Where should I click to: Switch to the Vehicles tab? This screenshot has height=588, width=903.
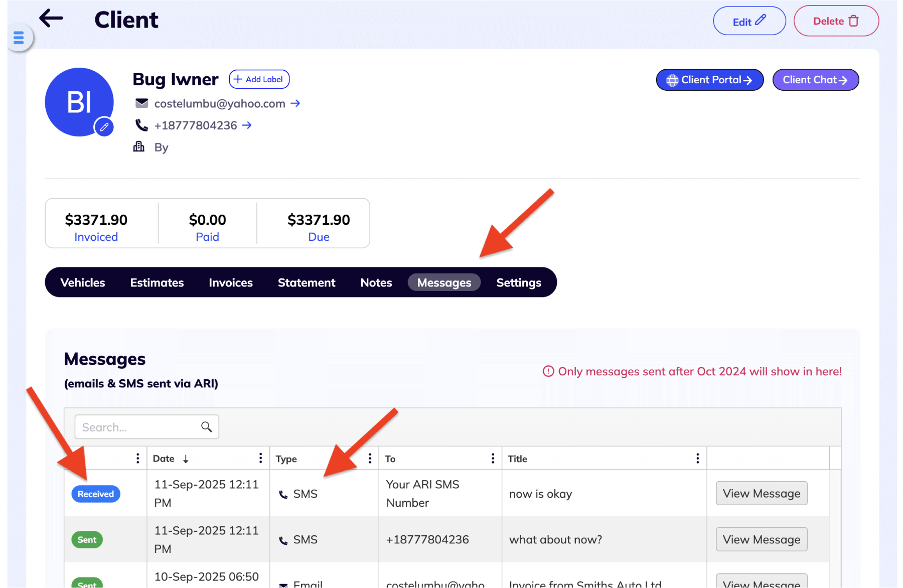83,282
